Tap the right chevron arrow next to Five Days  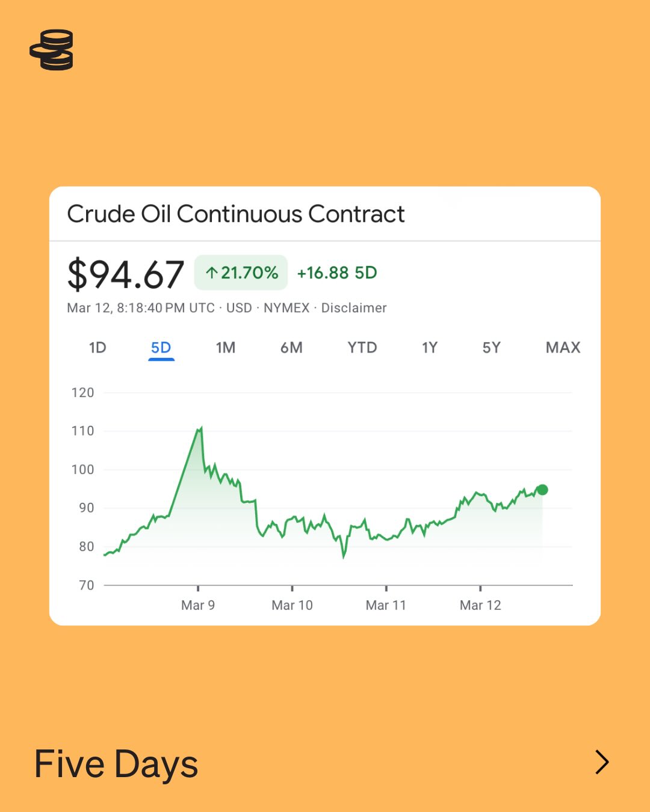click(601, 762)
